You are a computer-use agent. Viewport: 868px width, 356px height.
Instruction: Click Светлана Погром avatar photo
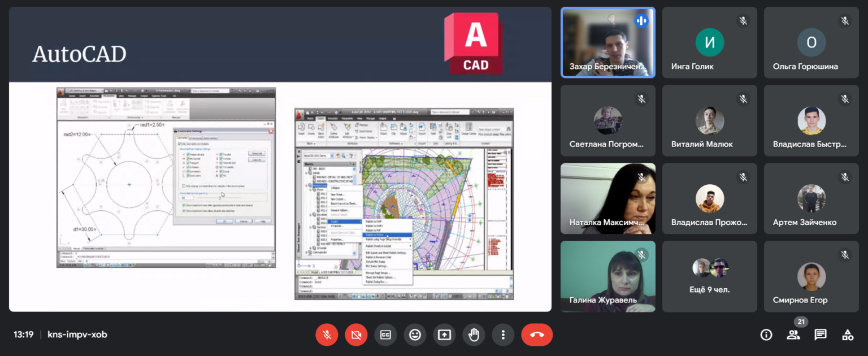[608, 120]
